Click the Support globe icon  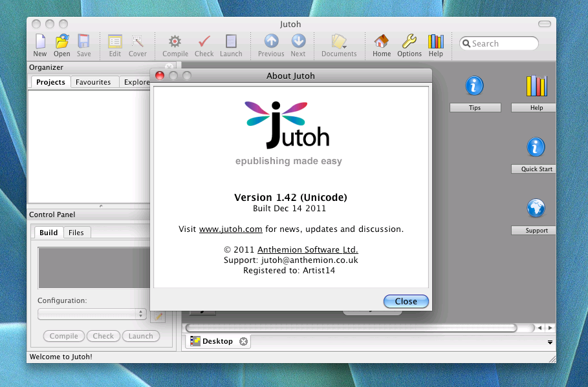tap(536, 208)
